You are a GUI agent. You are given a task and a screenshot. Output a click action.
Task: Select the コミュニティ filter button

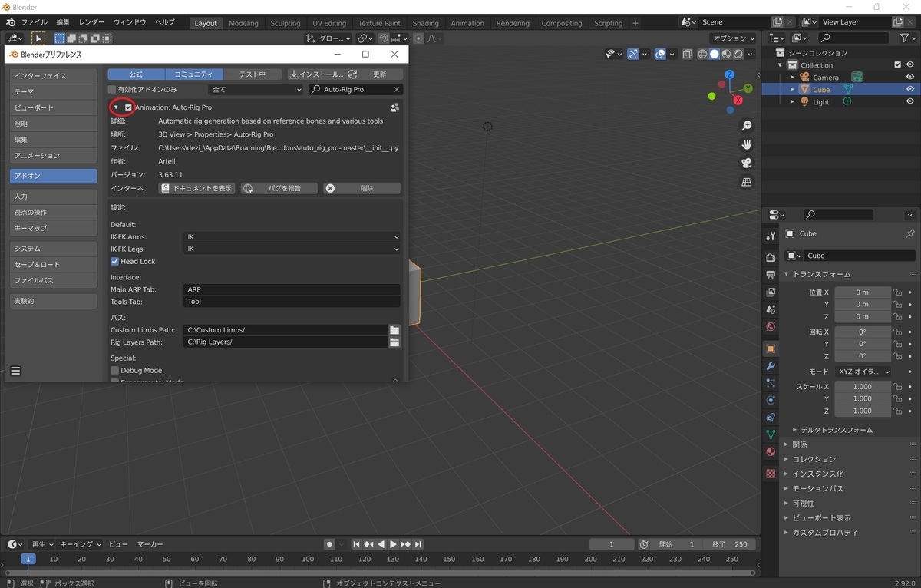point(193,74)
